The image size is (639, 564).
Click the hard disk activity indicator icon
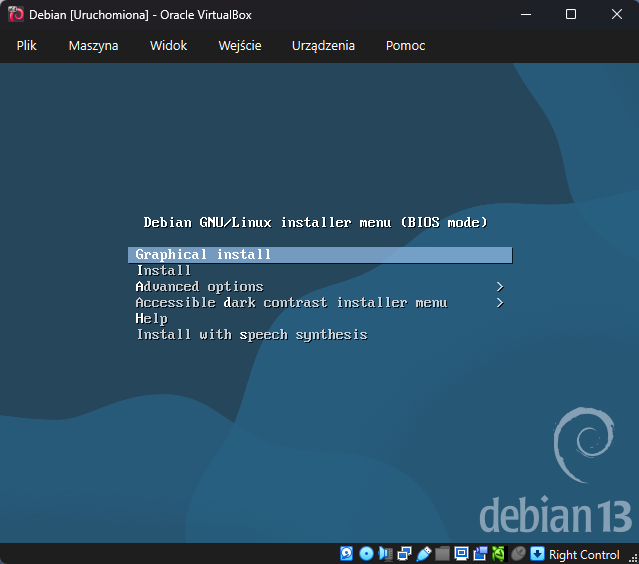[x=347, y=554]
